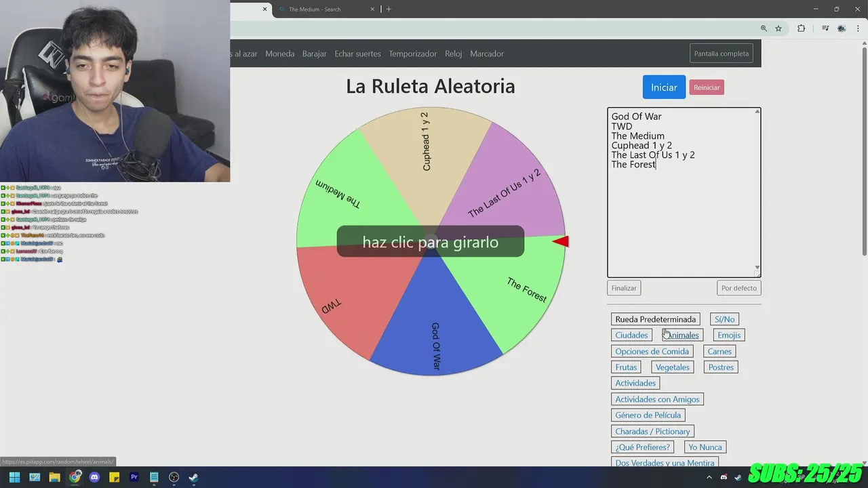Image resolution: width=868 pixels, height=488 pixels.
Task: Bookmark this page with the star icon
Action: [x=778, y=28]
